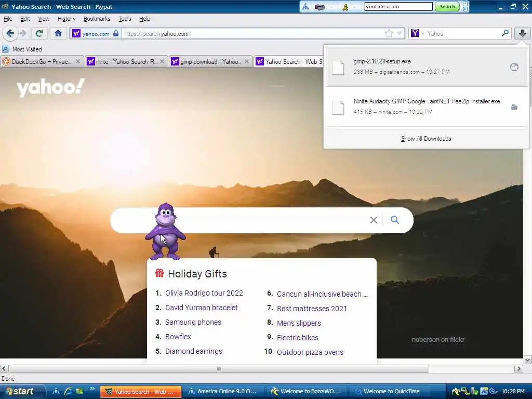The height and width of the screenshot is (399, 532).
Task: Open the History menu
Action: tap(66, 19)
